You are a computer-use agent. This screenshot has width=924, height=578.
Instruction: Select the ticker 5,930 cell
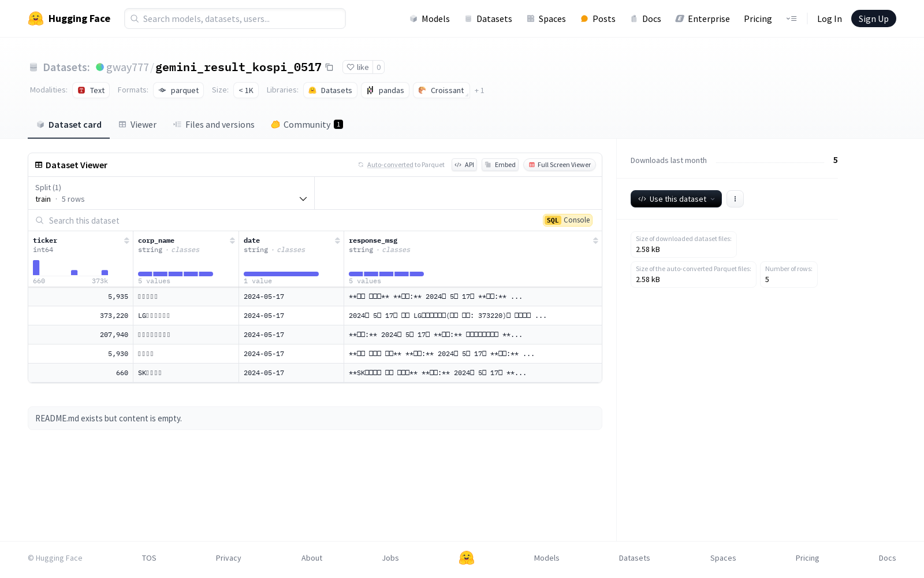81,354
